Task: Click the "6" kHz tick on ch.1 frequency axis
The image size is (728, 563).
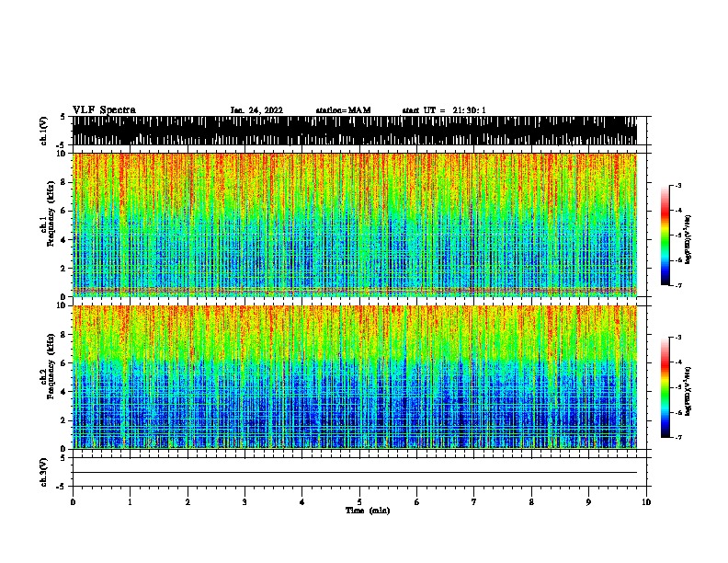Action: tap(63, 211)
